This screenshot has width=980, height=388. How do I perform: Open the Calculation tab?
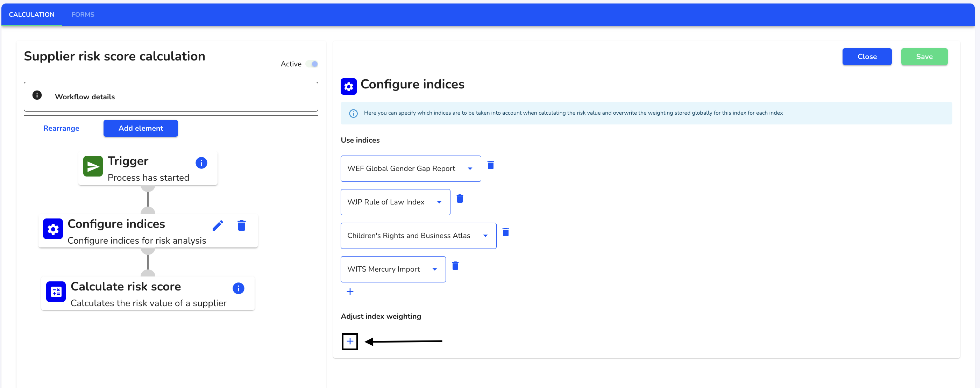(x=31, y=14)
